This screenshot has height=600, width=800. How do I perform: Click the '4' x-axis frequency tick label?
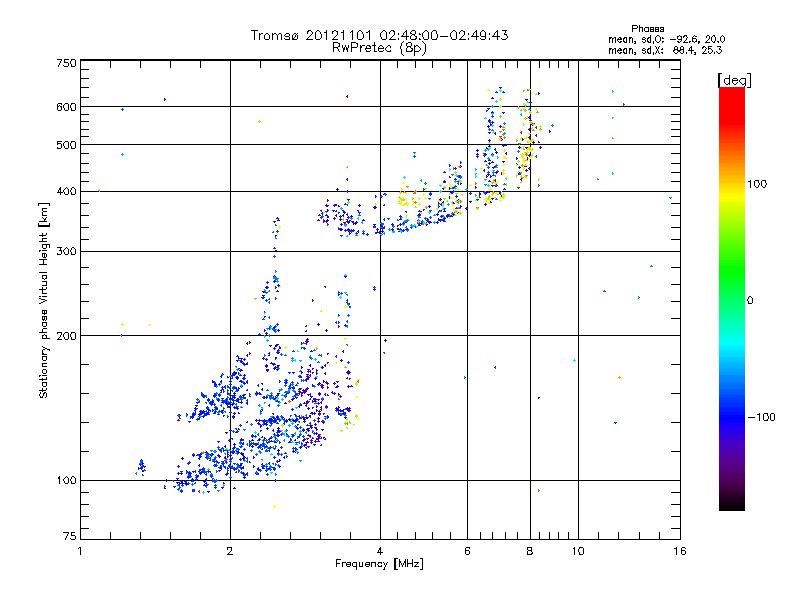point(380,551)
